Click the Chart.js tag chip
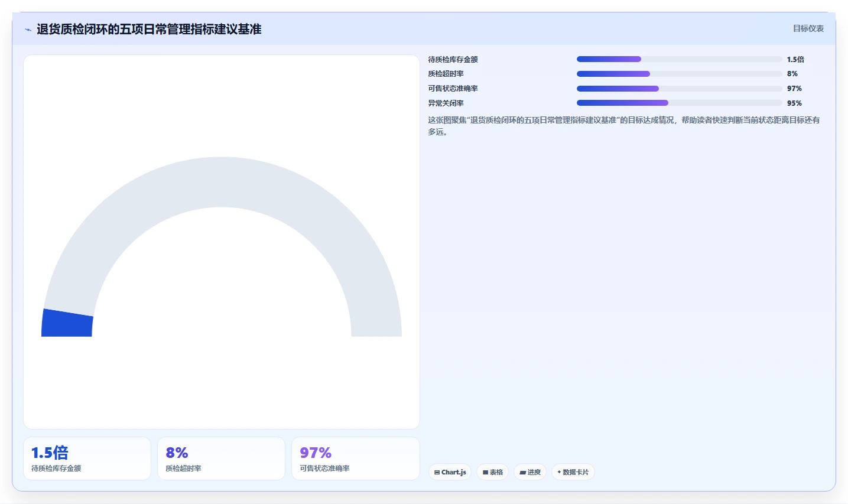Image resolution: width=848 pixels, height=504 pixels. (x=450, y=472)
